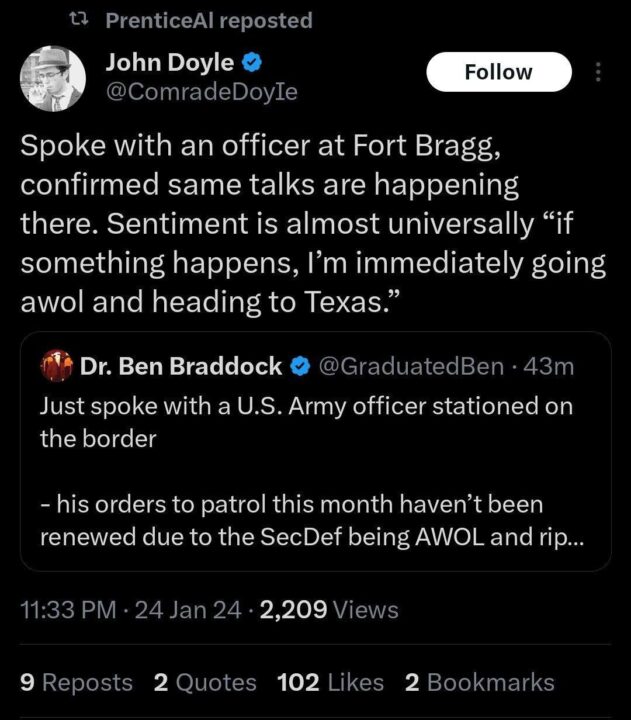Open Dr. Ben Braddock's name in quote
Screen dimensions: 631x720
point(180,367)
